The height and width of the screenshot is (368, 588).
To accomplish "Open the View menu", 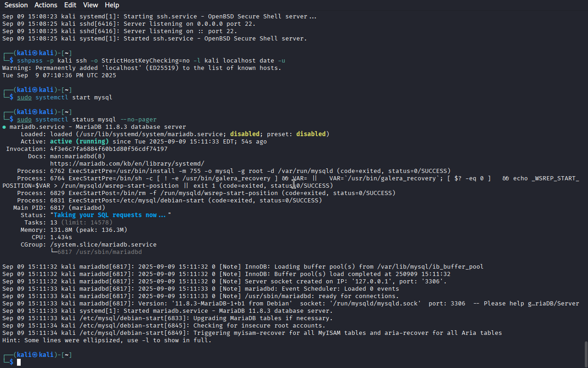I will (90, 5).
